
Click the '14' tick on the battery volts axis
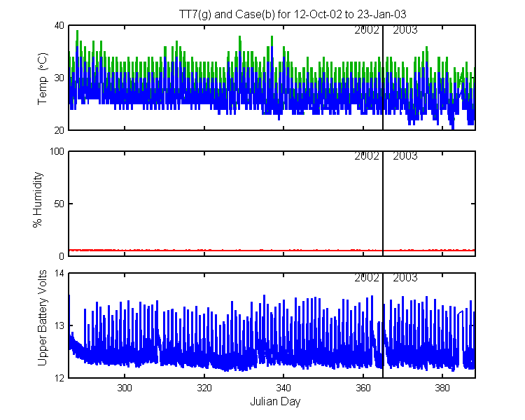coord(59,273)
